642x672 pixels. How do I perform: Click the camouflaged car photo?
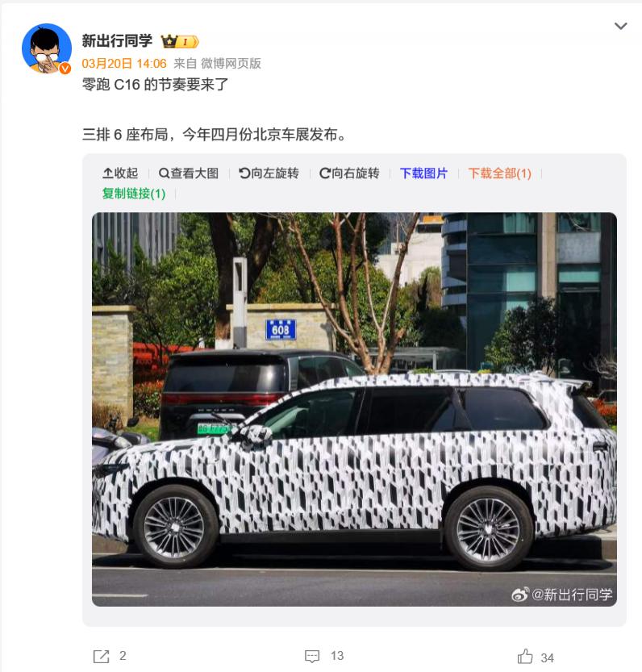point(354,409)
